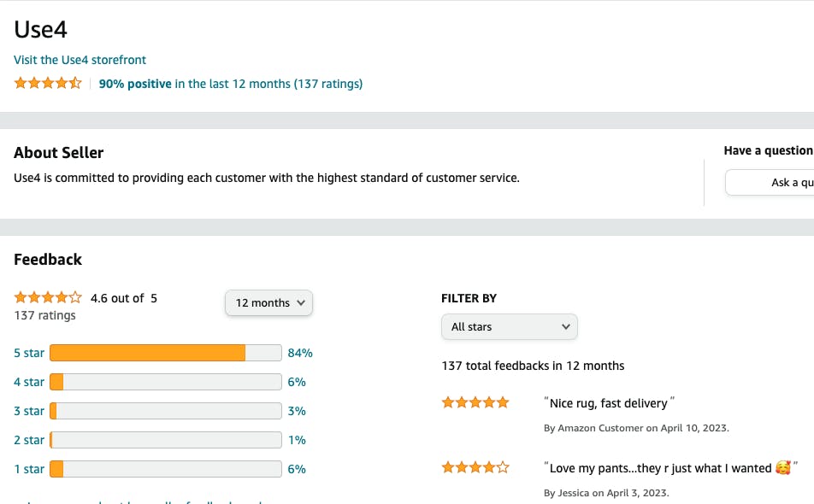Visit the Use4 storefront
This screenshot has width=814, height=504.
coord(80,60)
